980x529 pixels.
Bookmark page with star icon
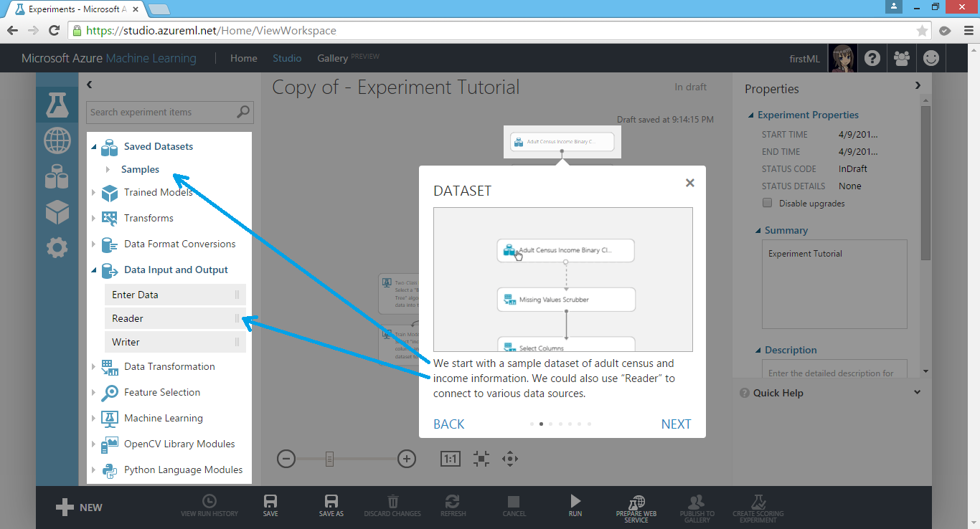tap(922, 31)
